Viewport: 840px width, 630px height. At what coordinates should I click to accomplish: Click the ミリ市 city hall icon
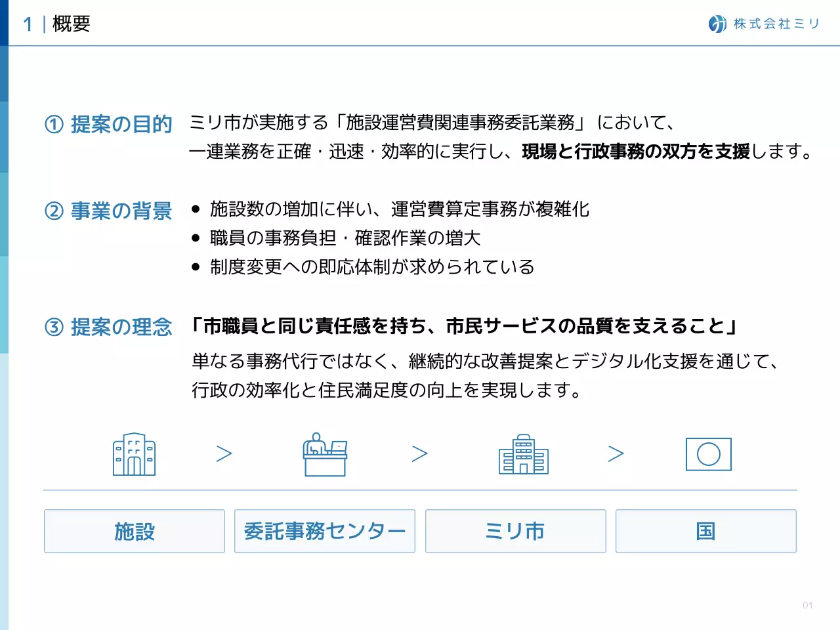522,453
